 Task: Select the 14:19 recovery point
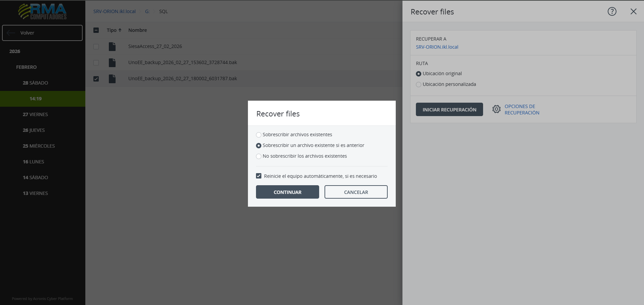tap(36, 99)
